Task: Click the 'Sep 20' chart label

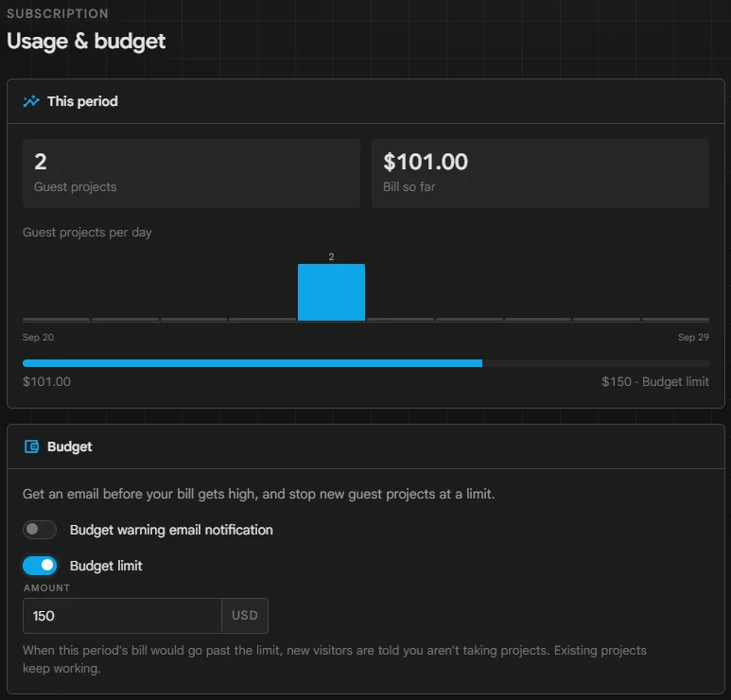Action: click(38, 337)
